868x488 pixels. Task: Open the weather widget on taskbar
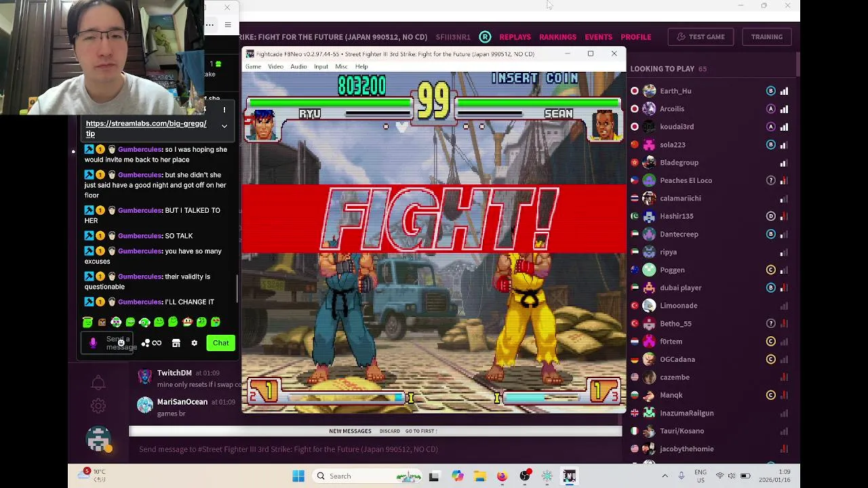(x=94, y=475)
